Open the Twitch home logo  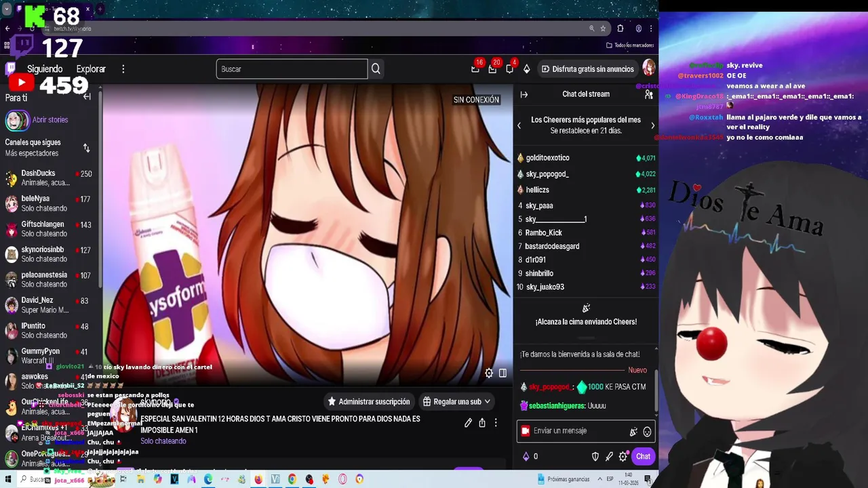11,68
